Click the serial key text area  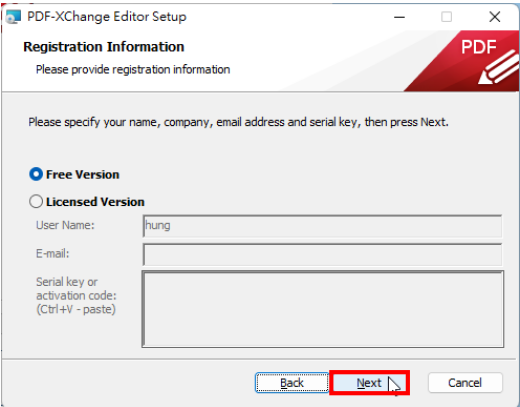[322, 309]
